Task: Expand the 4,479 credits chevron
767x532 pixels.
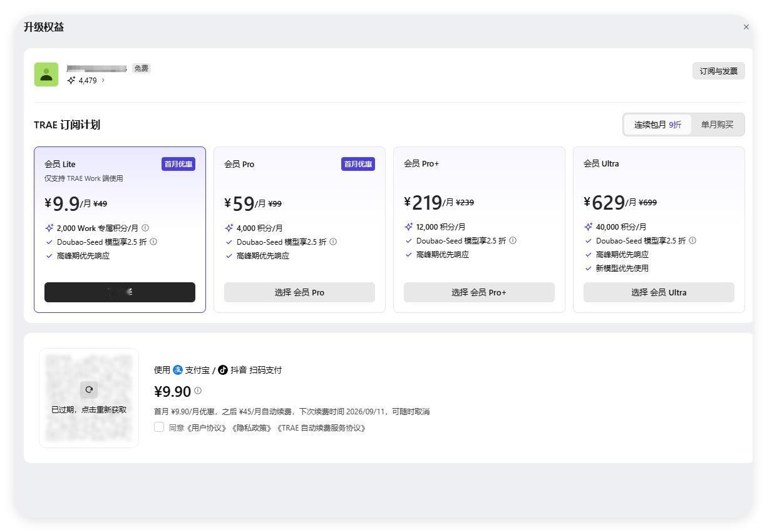Action: coord(103,80)
